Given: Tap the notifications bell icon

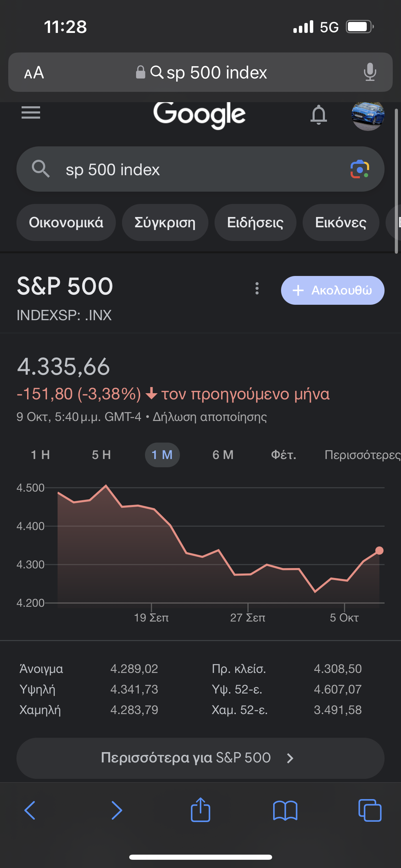Looking at the screenshot, I should pyautogui.click(x=318, y=114).
